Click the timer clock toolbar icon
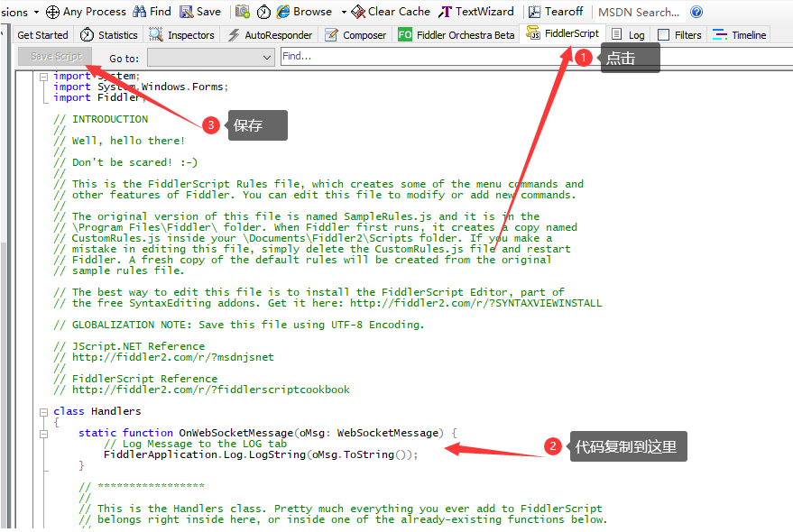This screenshot has width=793, height=532. coord(263,12)
